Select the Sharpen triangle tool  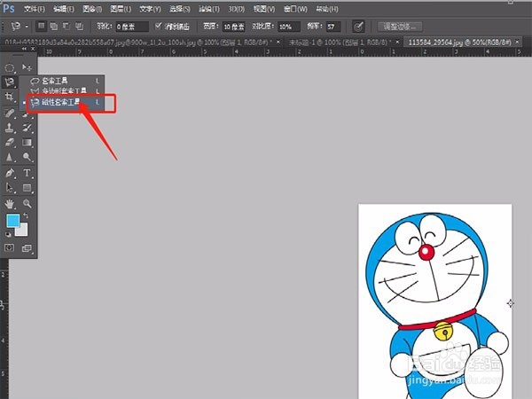(10, 157)
